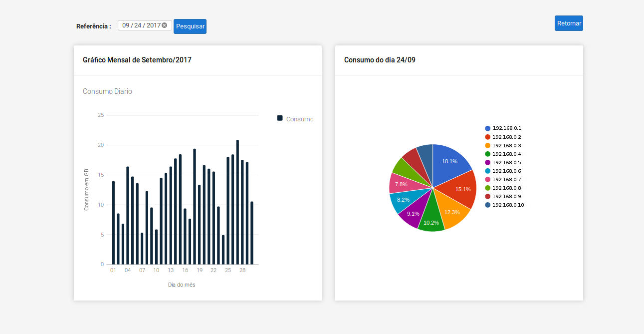
Task: Clear the date field with X icon
Action: 164,25
